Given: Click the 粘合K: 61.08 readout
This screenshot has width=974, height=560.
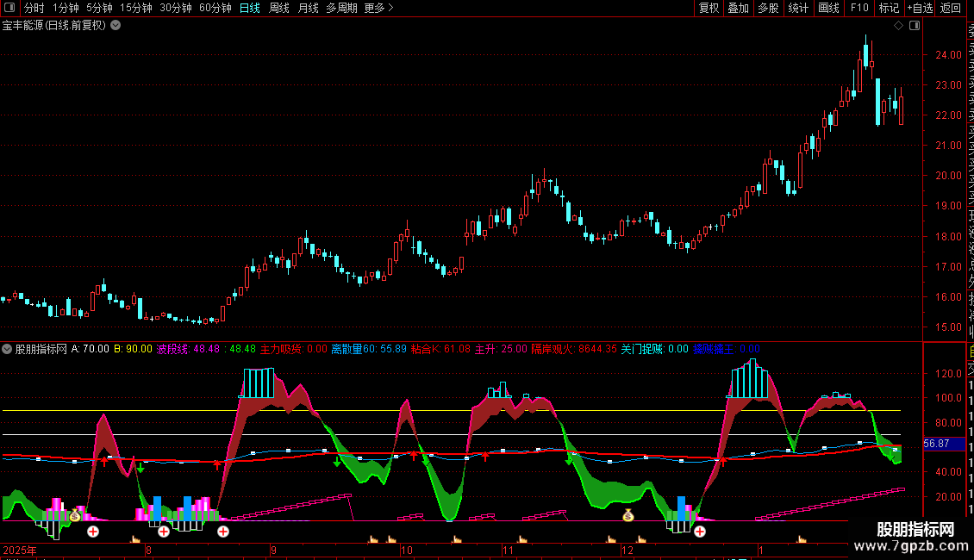Looking at the screenshot, I should pyautogui.click(x=440, y=349).
